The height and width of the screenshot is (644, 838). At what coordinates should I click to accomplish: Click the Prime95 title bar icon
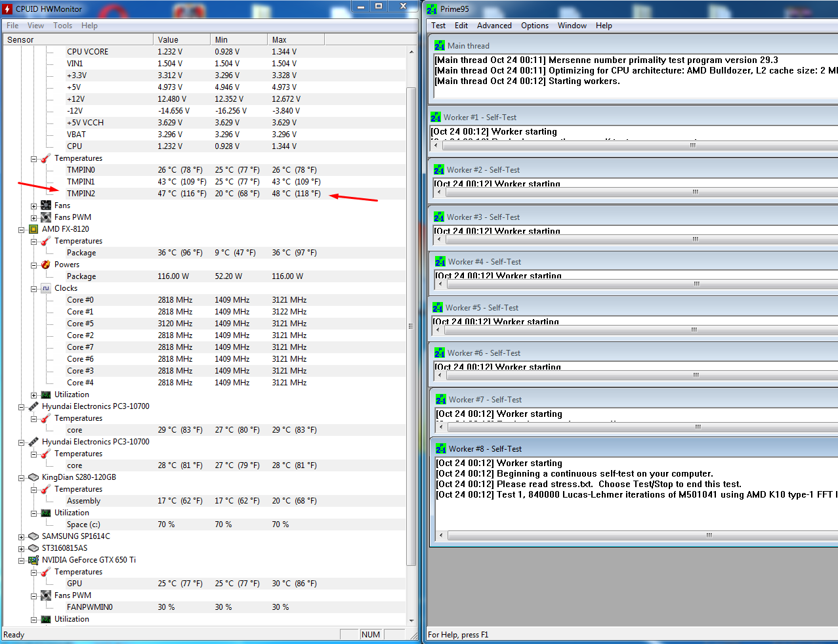coord(431,9)
